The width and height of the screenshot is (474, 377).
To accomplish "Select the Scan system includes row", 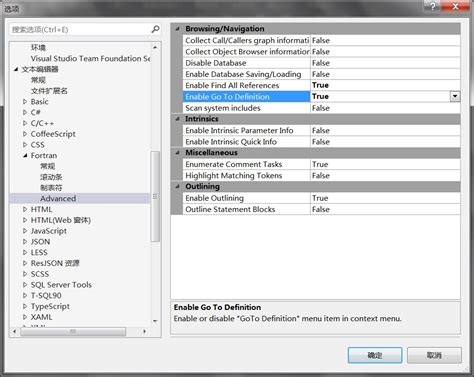I will pos(322,108).
